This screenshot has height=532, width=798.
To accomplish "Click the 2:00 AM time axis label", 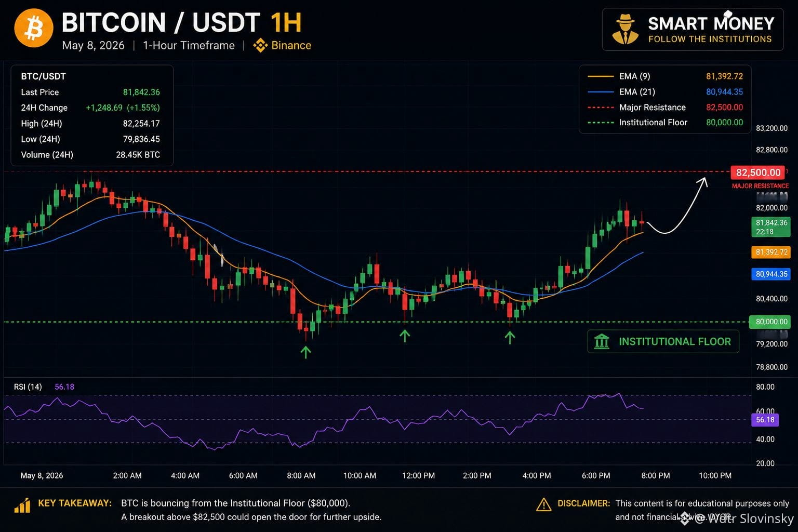I will [x=127, y=476].
